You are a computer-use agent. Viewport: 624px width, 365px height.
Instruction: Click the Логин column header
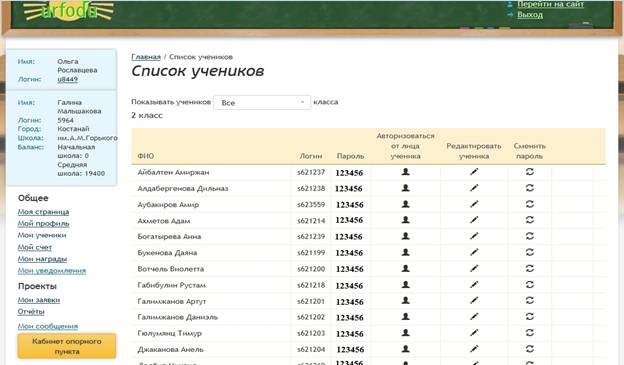(x=311, y=156)
